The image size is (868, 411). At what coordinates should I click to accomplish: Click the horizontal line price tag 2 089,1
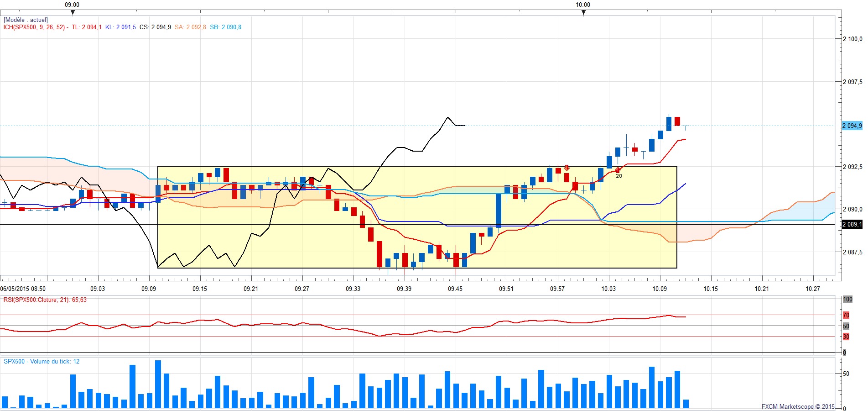point(852,224)
